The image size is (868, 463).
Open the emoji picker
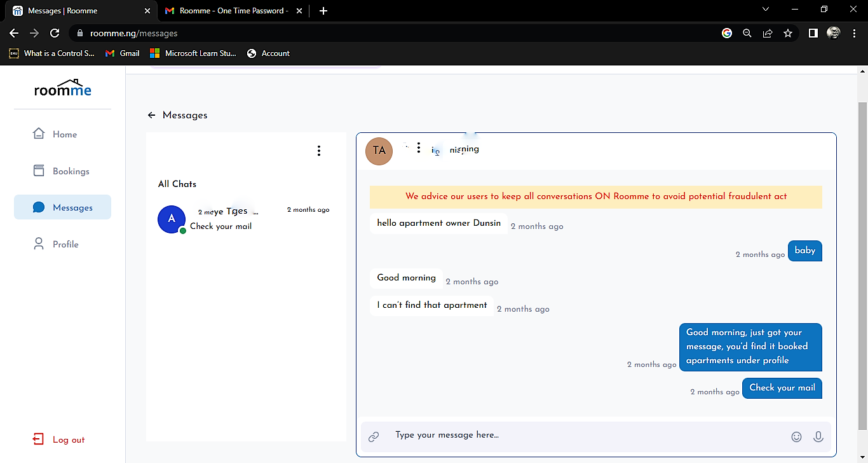tap(796, 436)
